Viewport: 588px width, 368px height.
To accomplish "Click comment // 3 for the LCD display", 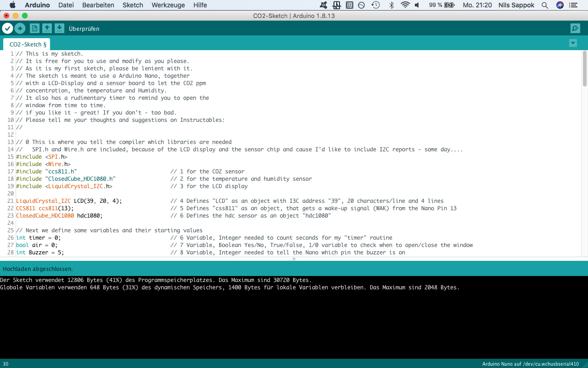I will point(209,186).
